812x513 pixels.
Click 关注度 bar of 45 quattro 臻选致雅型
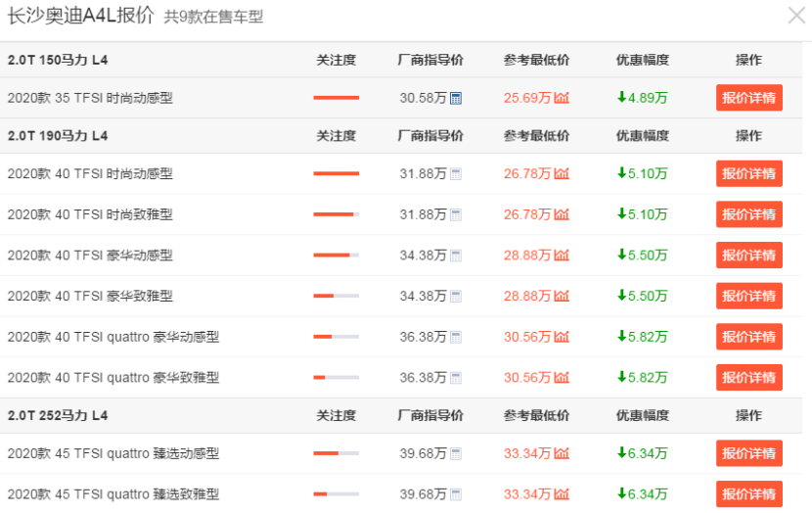click(337, 493)
